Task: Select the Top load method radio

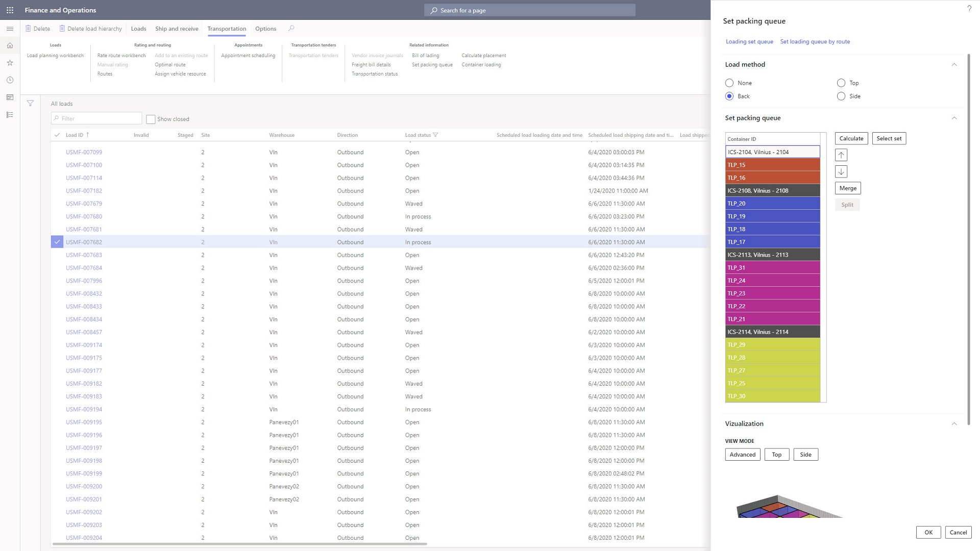Action: click(x=841, y=83)
